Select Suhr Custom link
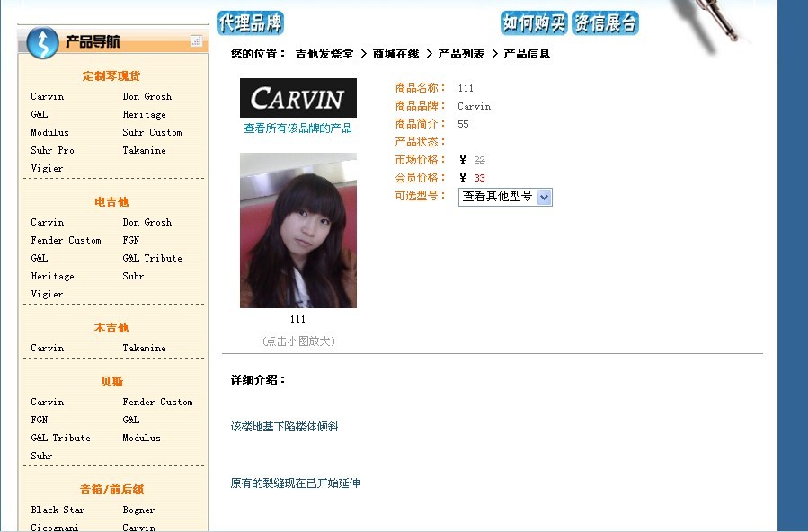 pos(152,132)
